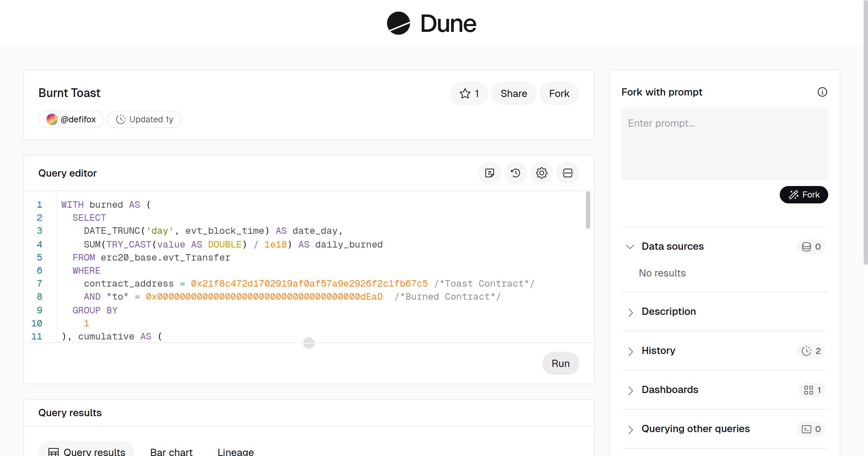This screenshot has width=868, height=456.
Task: Switch to the Bar chart tab
Action: [171, 452]
